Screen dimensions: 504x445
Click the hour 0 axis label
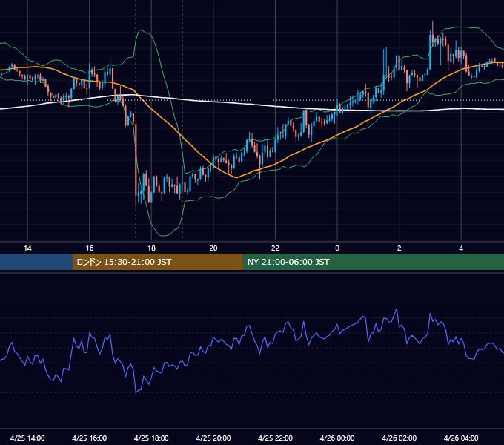337,248
